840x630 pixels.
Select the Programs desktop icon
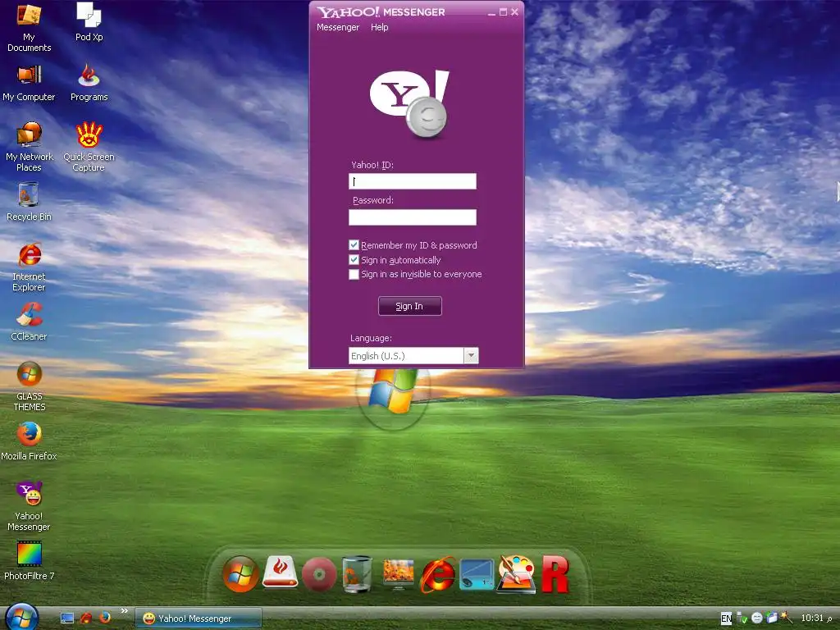89,83
